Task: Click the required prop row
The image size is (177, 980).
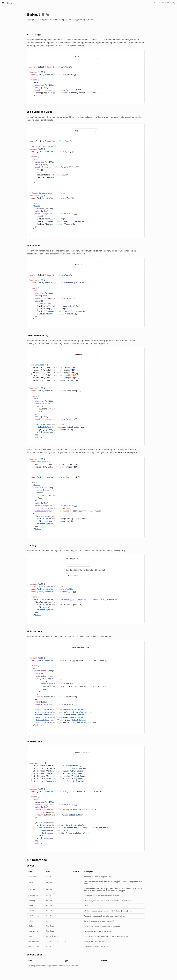Action: 85,911
